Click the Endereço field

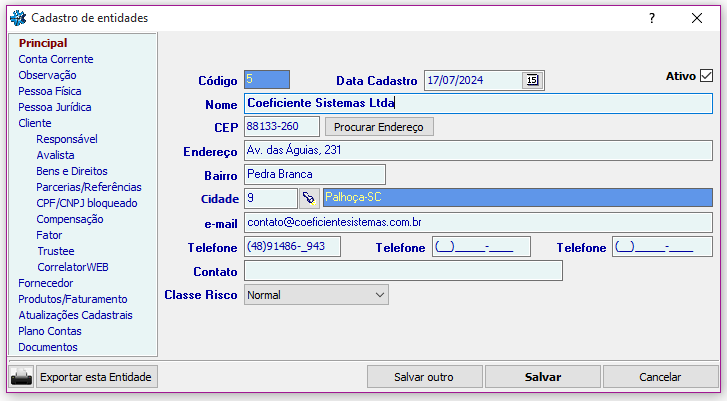[x=478, y=151]
